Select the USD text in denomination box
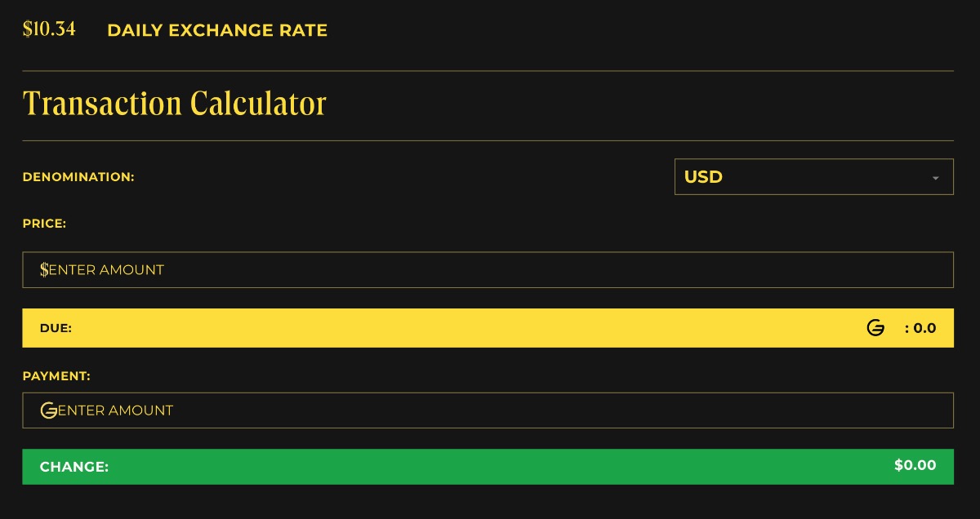This screenshot has height=519, width=980. 703,177
